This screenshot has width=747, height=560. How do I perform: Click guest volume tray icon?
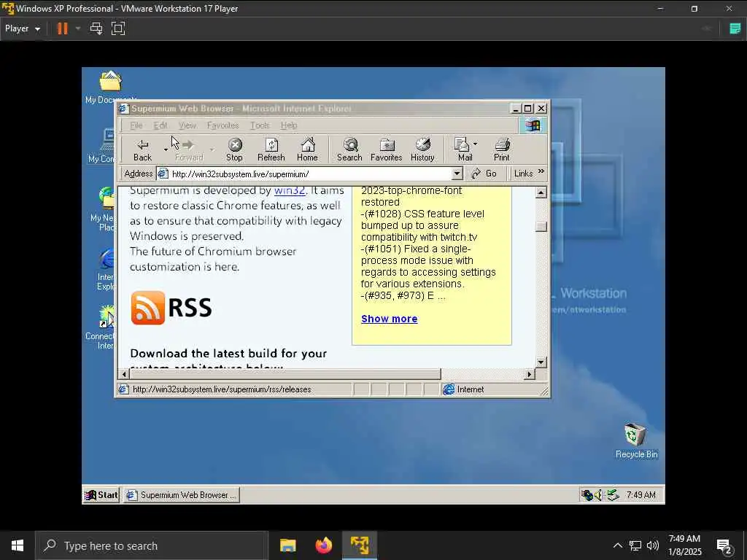(x=598, y=495)
